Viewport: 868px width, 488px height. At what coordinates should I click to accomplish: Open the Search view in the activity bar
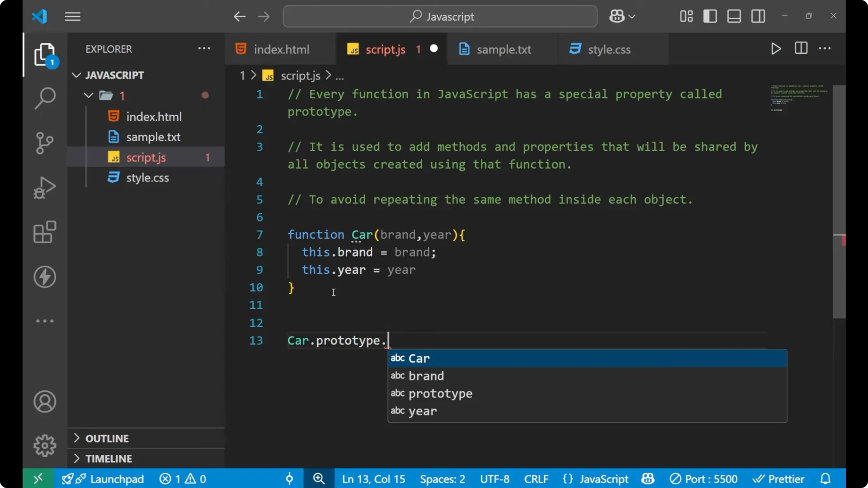point(44,98)
